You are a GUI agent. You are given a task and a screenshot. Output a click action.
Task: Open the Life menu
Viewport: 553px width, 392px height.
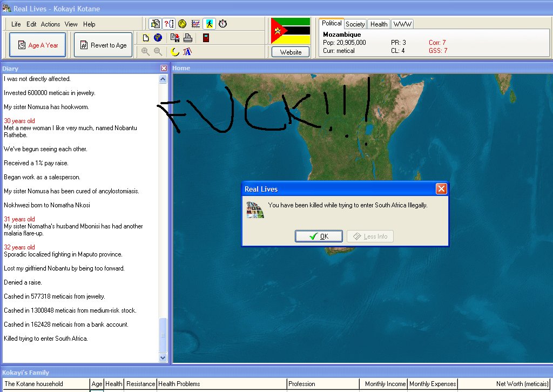coord(16,24)
